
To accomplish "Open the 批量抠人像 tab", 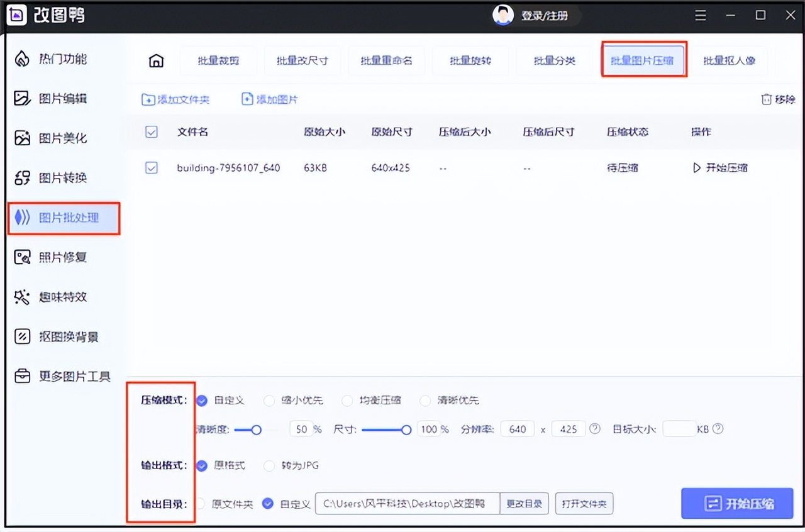I will click(x=731, y=60).
